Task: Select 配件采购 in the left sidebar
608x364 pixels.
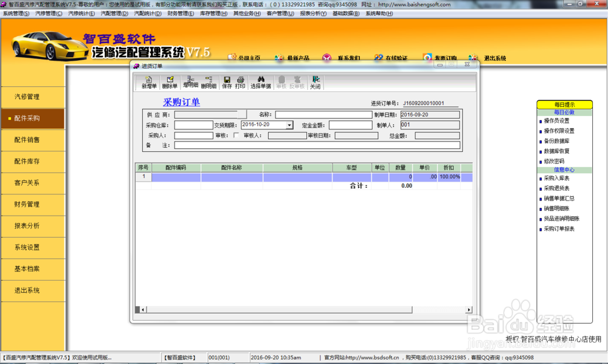Action: click(x=33, y=118)
